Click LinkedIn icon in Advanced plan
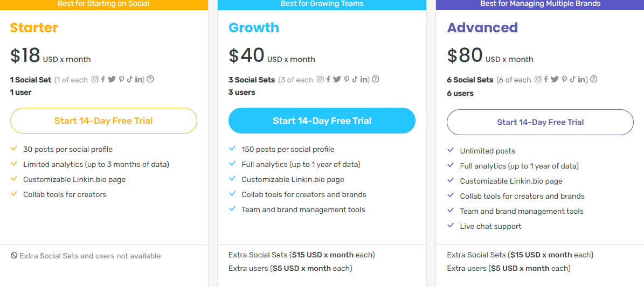The width and height of the screenshot is (644, 287). pos(582,79)
